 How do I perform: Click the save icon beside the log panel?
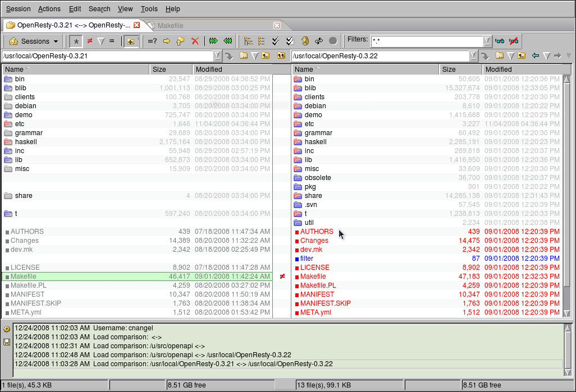[x=7, y=342]
